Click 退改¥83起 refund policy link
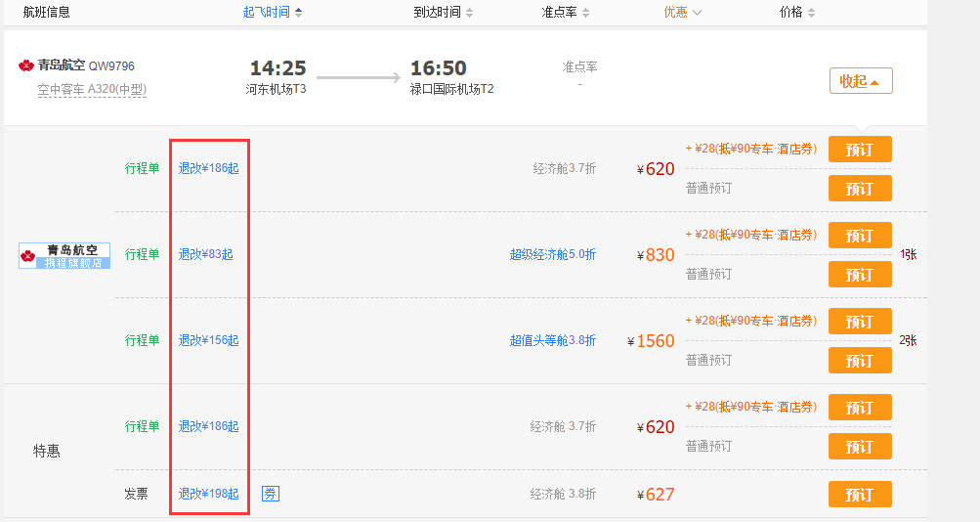 tap(205, 254)
